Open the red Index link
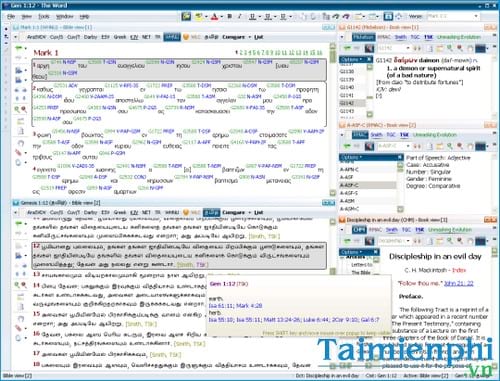 coord(459,270)
